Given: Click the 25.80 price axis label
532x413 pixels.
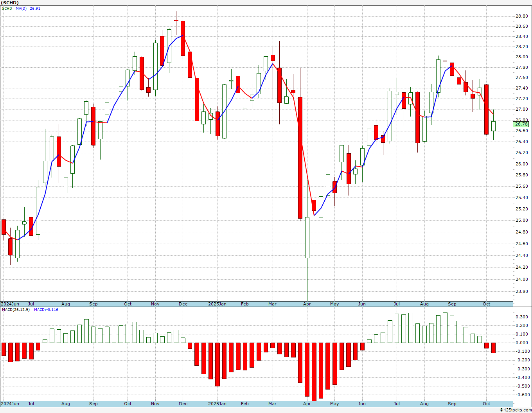Looking at the screenshot, I should [x=521, y=175].
